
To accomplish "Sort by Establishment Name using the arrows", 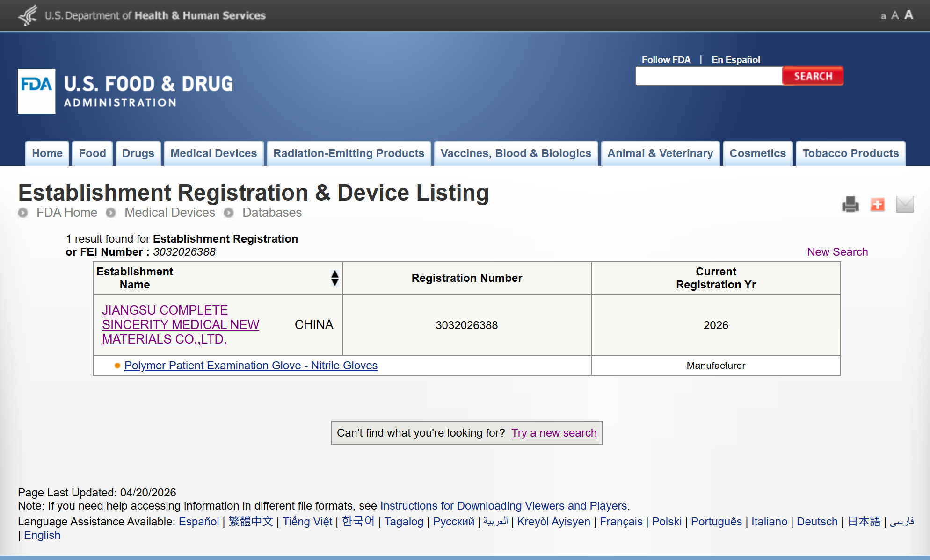I will pyautogui.click(x=334, y=278).
